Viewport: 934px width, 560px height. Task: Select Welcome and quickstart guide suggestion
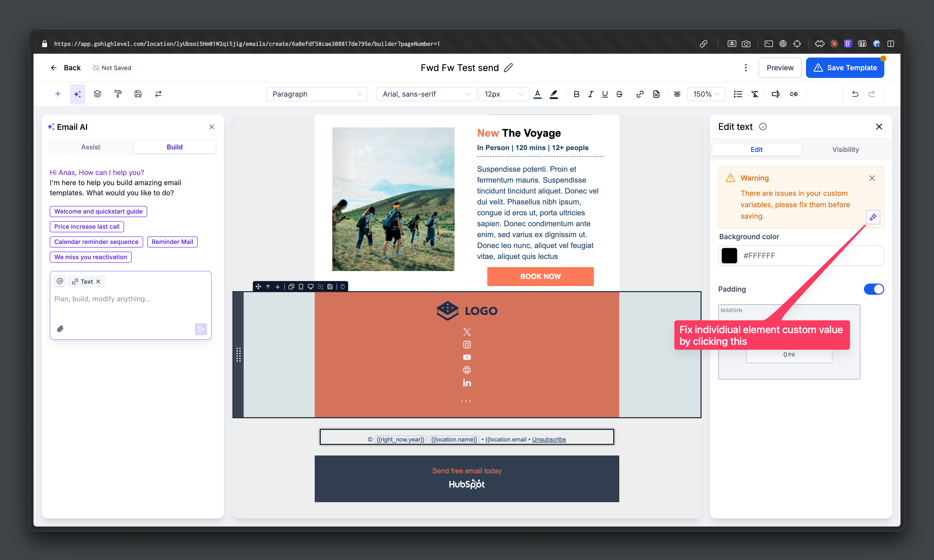tap(98, 211)
